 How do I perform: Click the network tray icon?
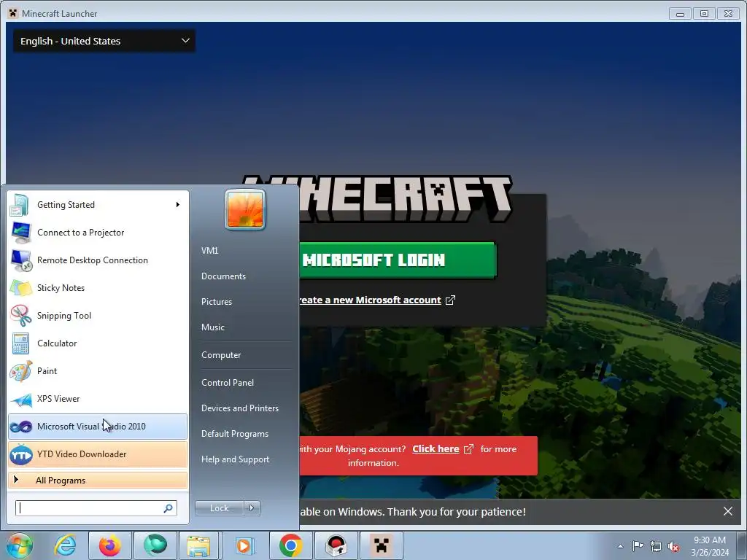point(656,546)
